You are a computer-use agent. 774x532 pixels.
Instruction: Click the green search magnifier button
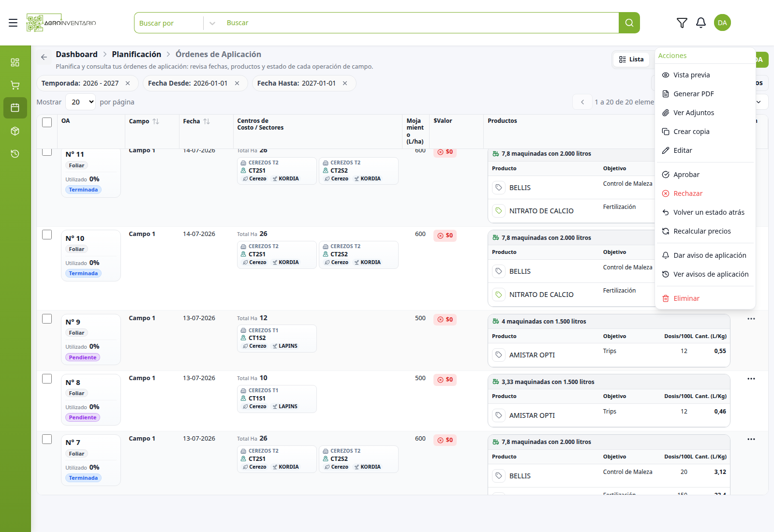629,23
